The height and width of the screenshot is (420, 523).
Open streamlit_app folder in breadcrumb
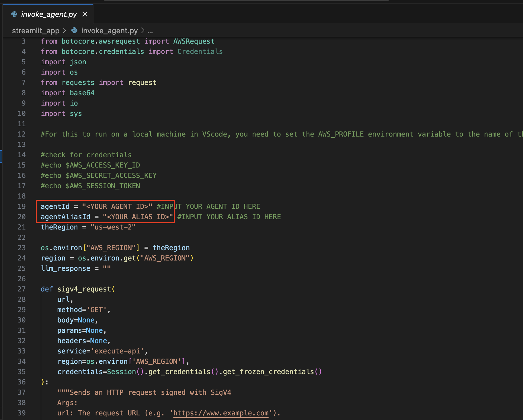click(36, 31)
